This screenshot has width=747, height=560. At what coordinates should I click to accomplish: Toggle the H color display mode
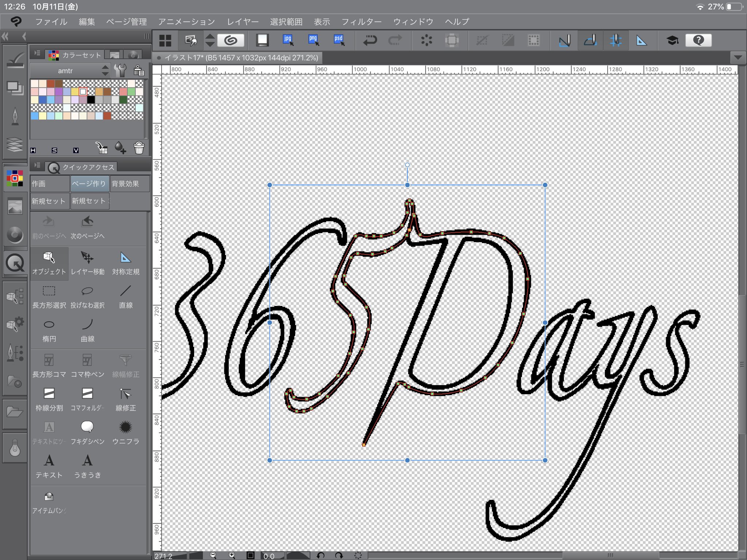[33, 150]
